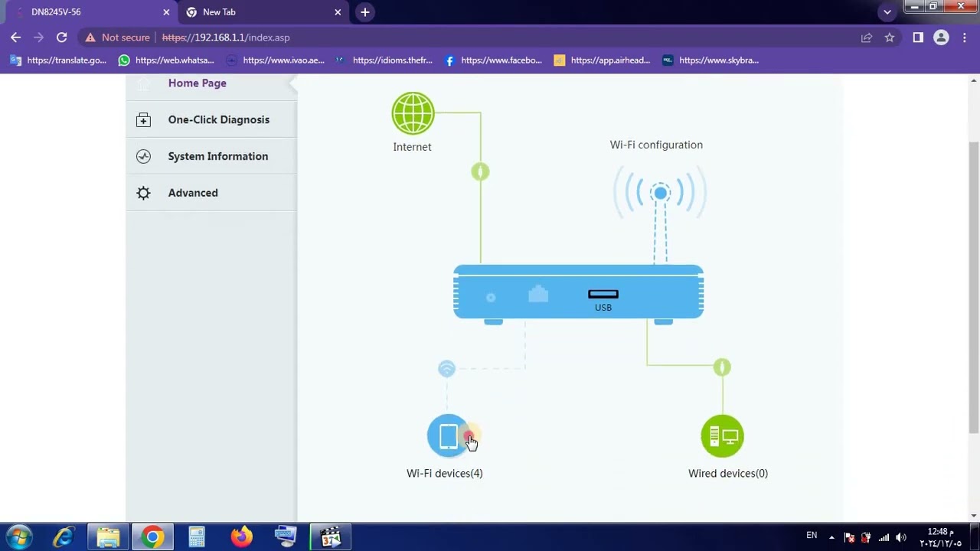Open the Google Translate bookmark
This screenshot has height=551, width=980.
58,60
